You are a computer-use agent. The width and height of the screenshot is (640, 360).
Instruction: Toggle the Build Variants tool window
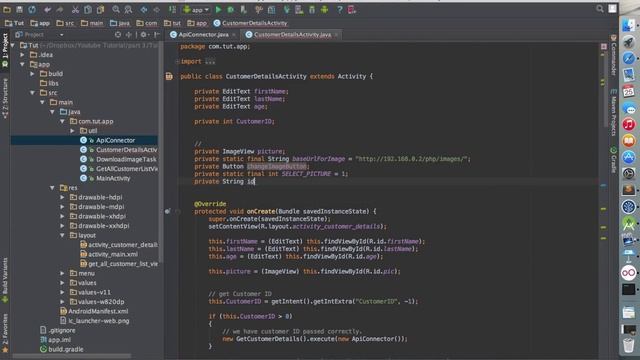(x=5, y=280)
